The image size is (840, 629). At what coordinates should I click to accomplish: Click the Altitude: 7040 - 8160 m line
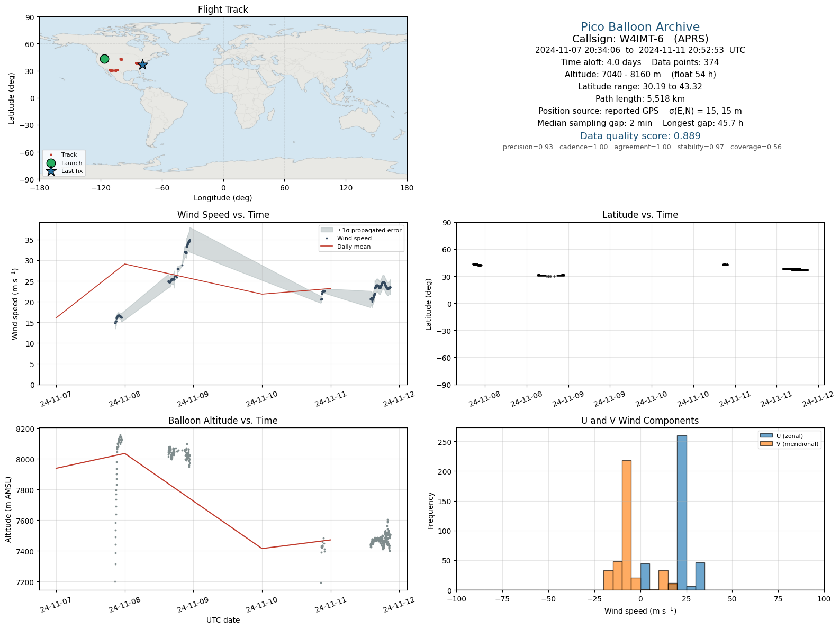[x=640, y=75]
